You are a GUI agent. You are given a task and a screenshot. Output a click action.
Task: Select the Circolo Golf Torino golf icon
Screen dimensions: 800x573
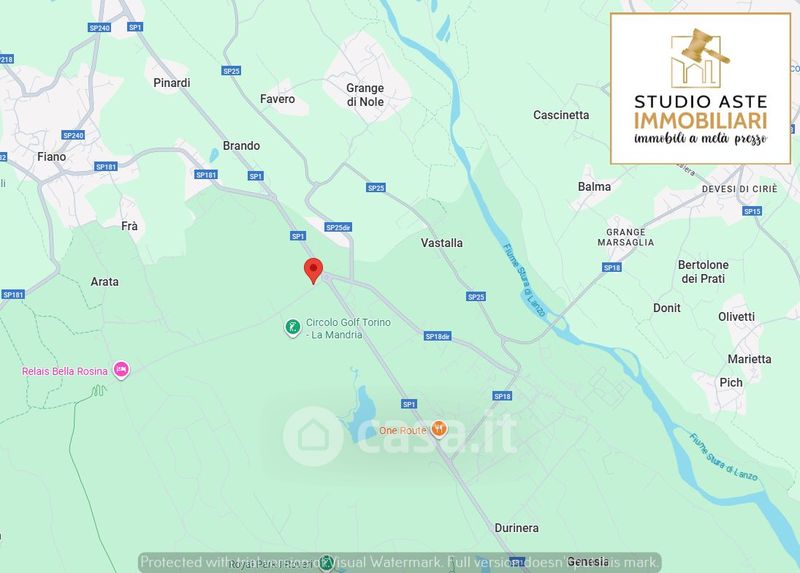click(x=292, y=328)
